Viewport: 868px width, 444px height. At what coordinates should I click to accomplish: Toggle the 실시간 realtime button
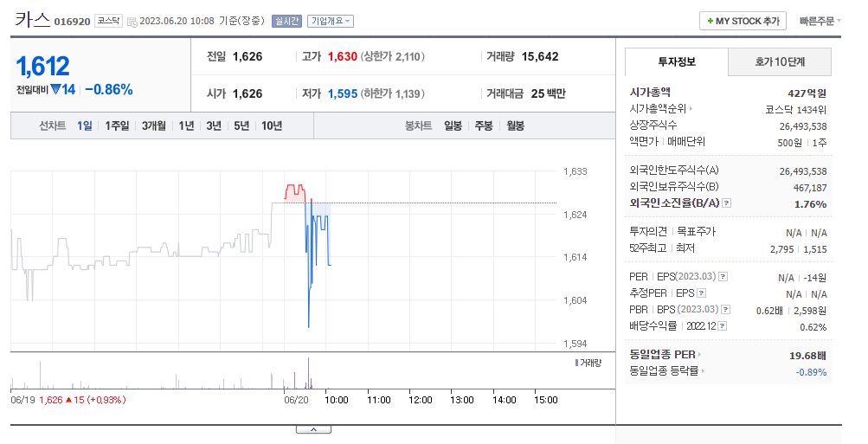[x=286, y=21]
